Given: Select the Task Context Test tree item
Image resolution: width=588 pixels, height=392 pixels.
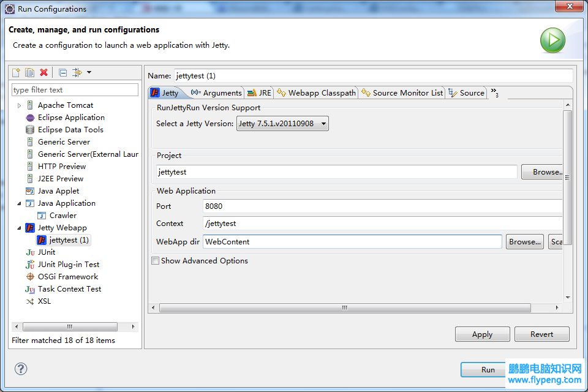Looking at the screenshot, I should [x=63, y=289].
